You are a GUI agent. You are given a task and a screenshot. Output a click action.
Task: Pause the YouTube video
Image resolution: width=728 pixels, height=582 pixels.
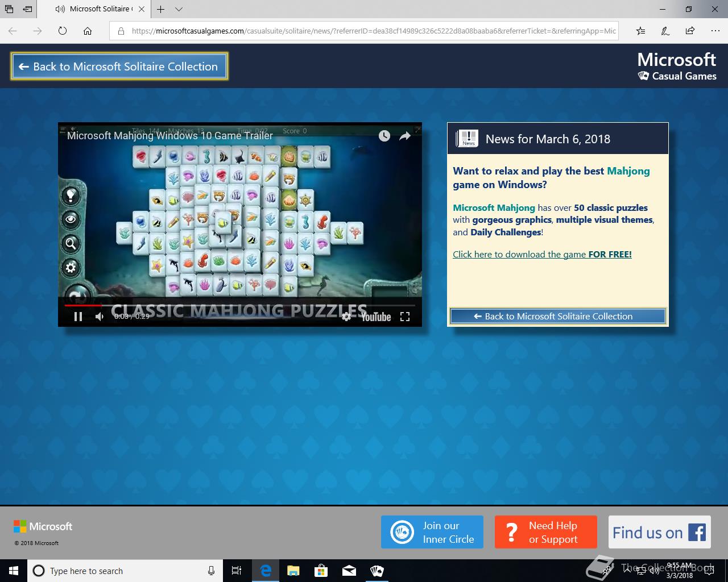click(78, 317)
